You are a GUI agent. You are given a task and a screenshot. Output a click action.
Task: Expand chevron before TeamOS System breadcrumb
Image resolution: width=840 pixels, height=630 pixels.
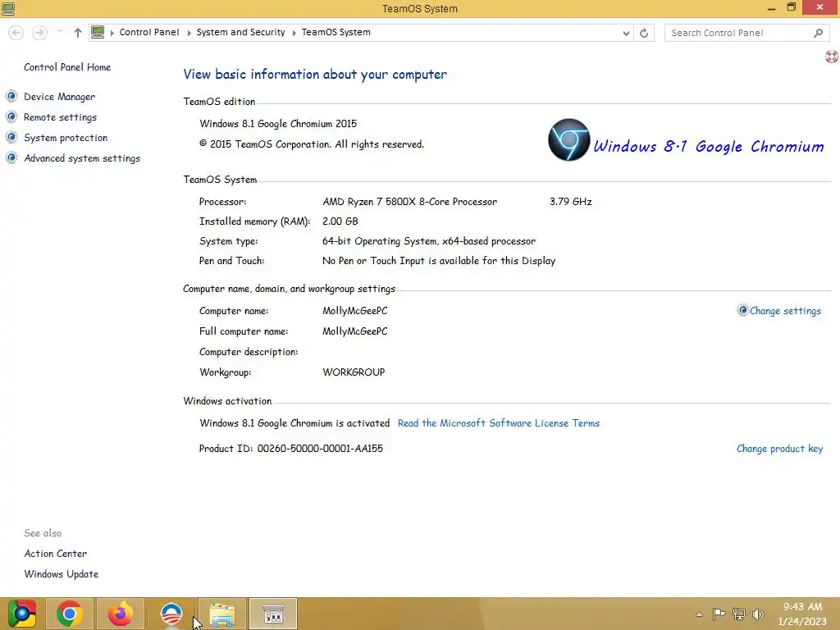294,33
